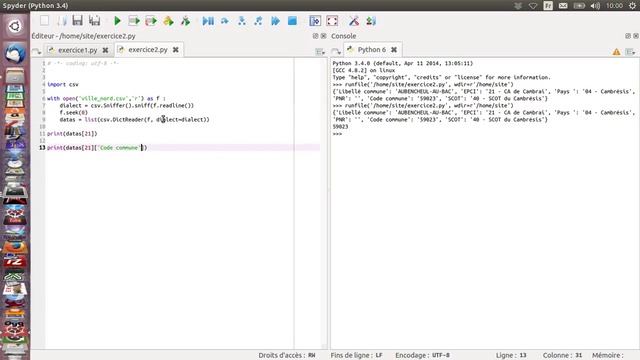This screenshot has width=640, height=360.
Task: Close the console pane
Action: pos(636,36)
